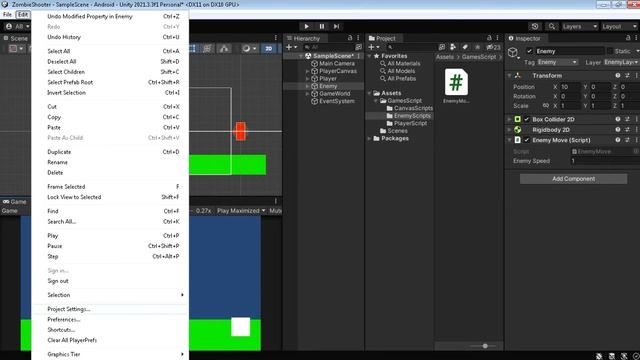The width and height of the screenshot is (640, 360).
Task: Click the Add Component button
Action: click(573, 179)
